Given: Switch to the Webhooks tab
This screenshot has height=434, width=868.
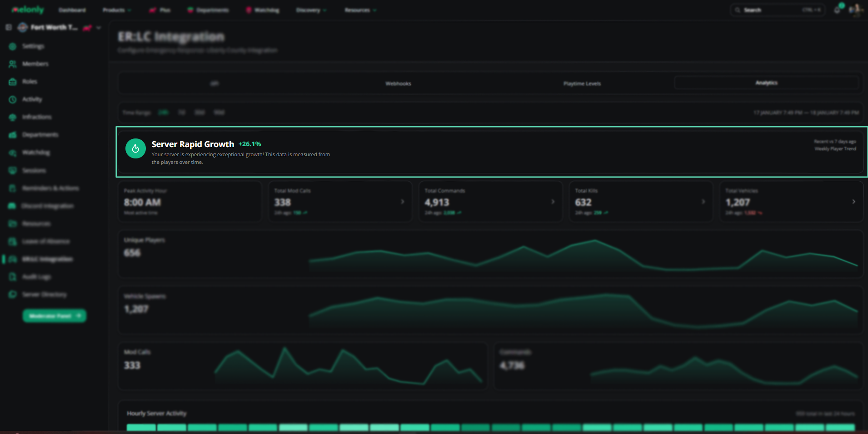Looking at the screenshot, I should click(398, 84).
